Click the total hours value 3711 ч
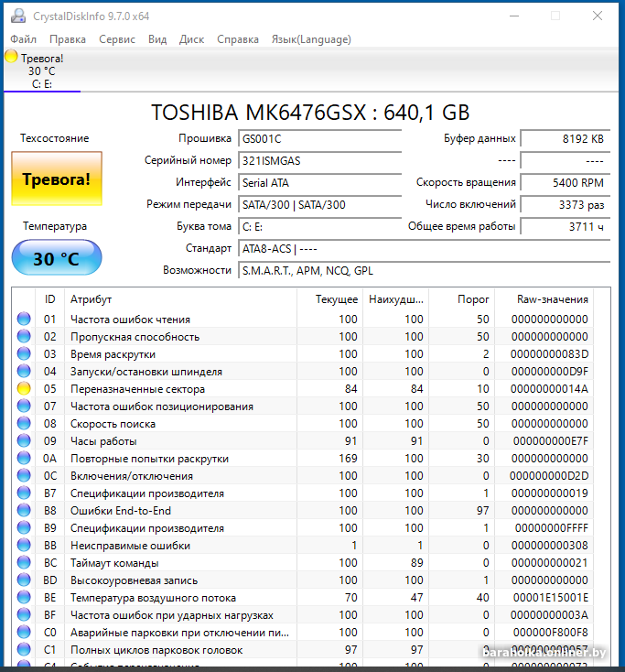This screenshot has height=672, width=625. (x=566, y=227)
